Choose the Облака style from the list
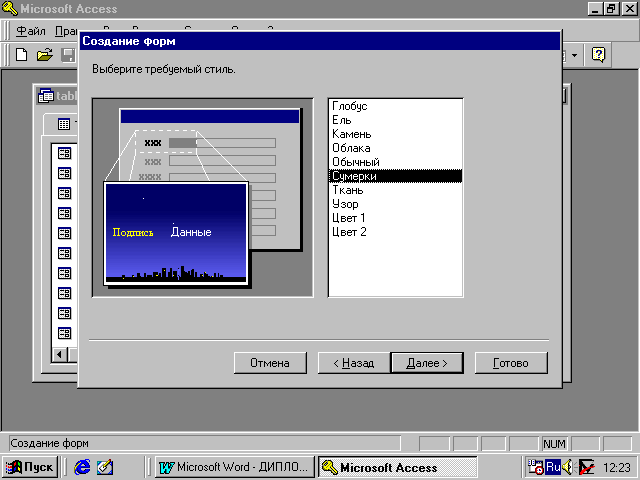This screenshot has width=640, height=480. pos(351,148)
